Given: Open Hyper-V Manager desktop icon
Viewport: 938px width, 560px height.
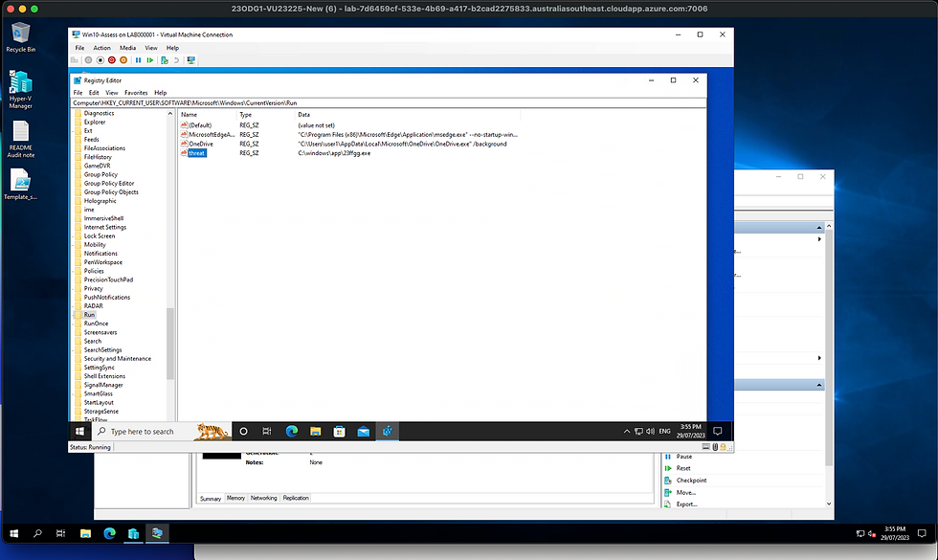Looking at the screenshot, I should (20, 90).
